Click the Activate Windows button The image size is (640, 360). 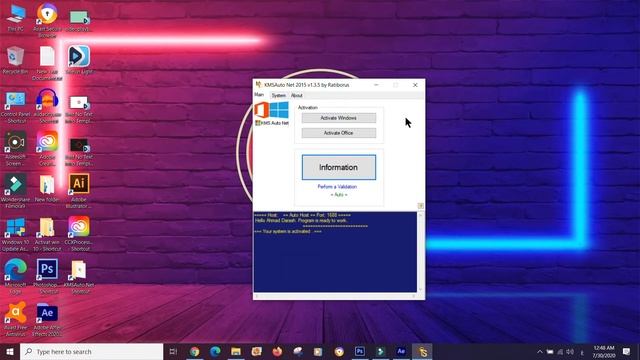(338, 118)
